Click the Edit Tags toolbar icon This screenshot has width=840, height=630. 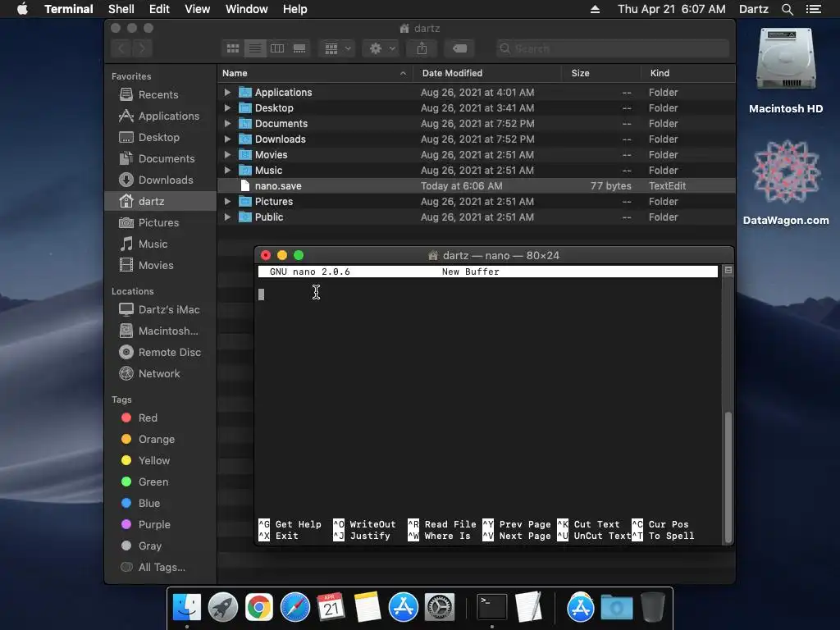[x=459, y=48]
